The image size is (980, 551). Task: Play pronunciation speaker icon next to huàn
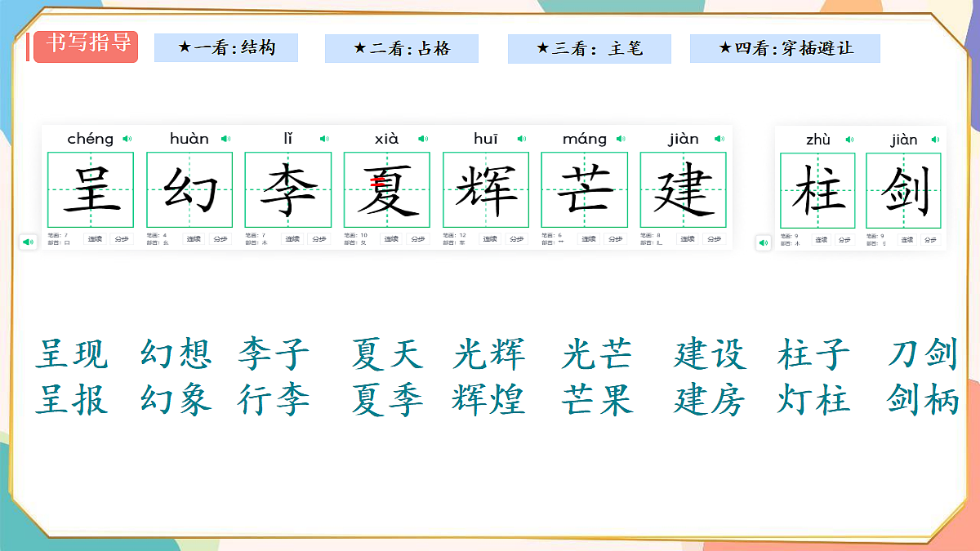click(x=225, y=139)
